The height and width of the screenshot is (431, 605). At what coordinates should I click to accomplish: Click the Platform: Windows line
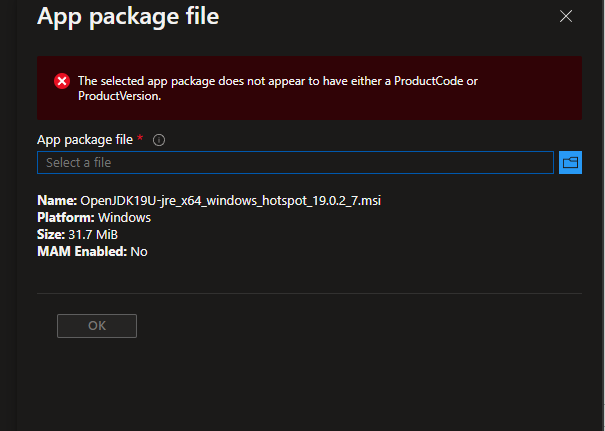[x=94, y=218]
